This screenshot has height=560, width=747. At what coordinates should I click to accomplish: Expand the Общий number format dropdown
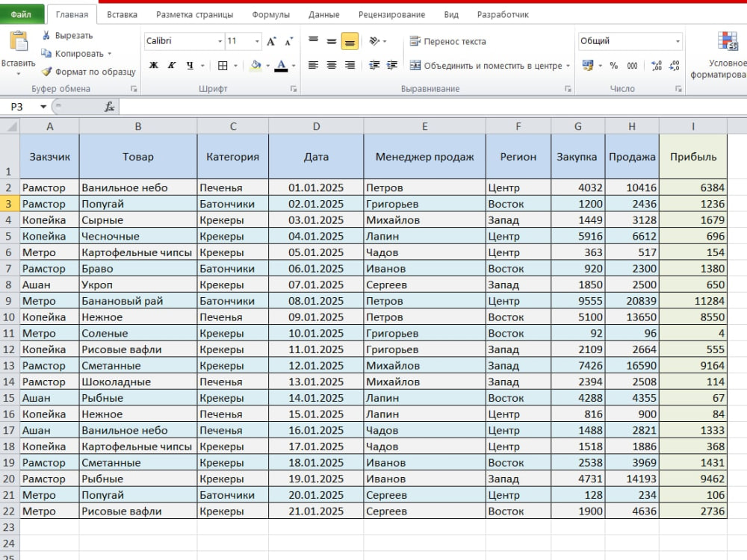[x=630, y=41]
